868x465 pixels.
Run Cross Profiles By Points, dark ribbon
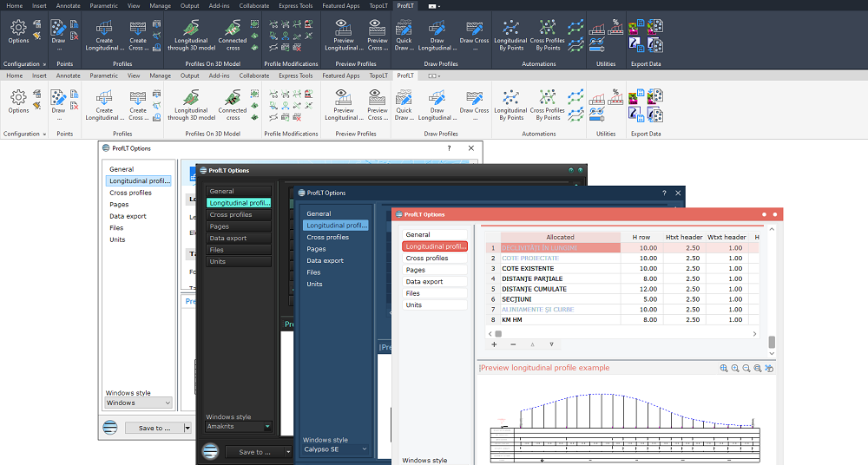pos(548,36)
